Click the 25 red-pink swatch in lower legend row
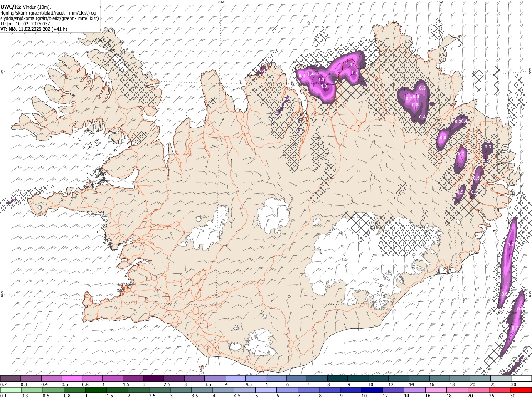532x399 pixels. tap(500, 390)
